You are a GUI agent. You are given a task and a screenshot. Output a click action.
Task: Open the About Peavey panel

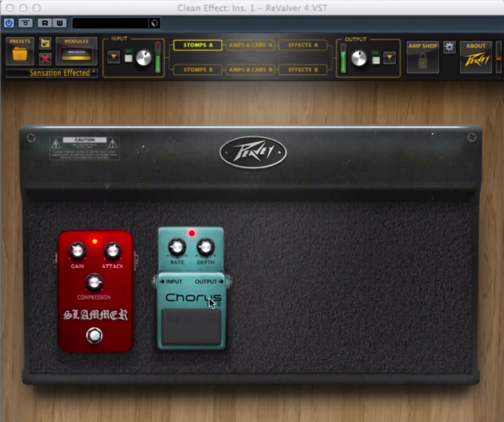click(x=476, y=57)
